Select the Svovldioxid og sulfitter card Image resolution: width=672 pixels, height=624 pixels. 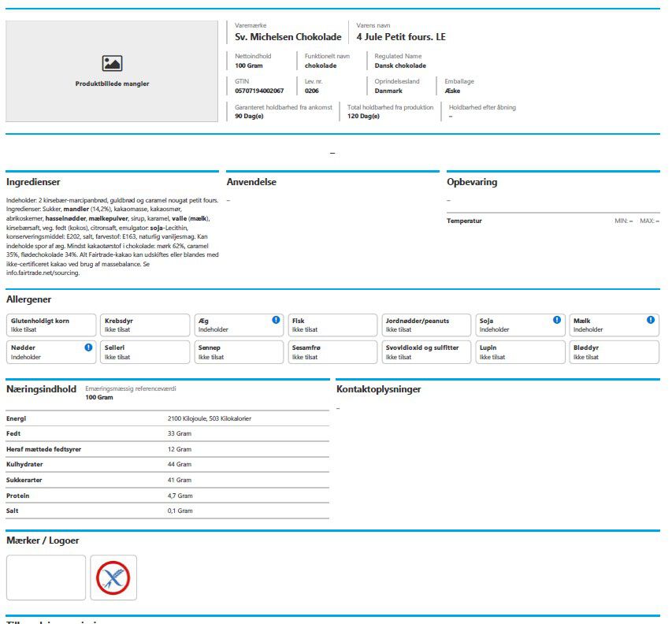426,352
